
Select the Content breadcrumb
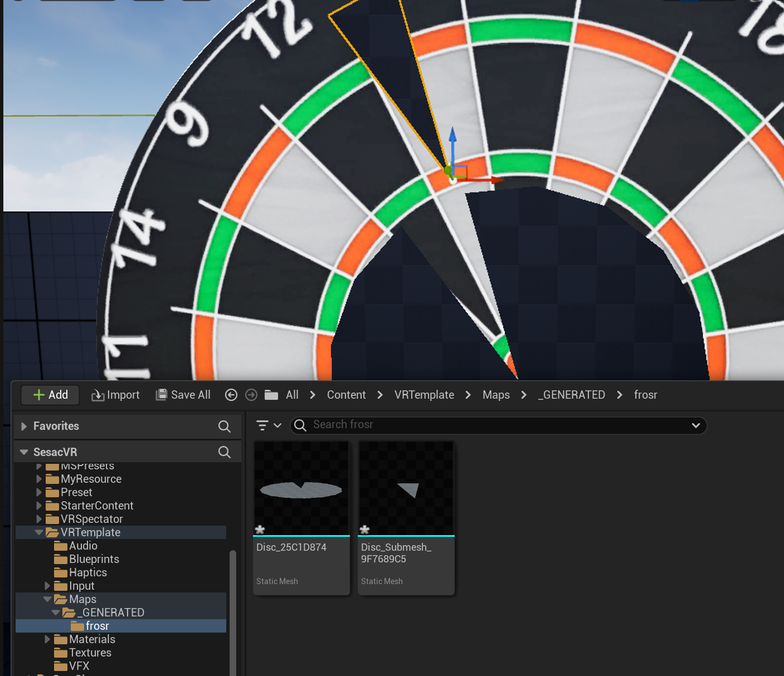coord(346,395)
